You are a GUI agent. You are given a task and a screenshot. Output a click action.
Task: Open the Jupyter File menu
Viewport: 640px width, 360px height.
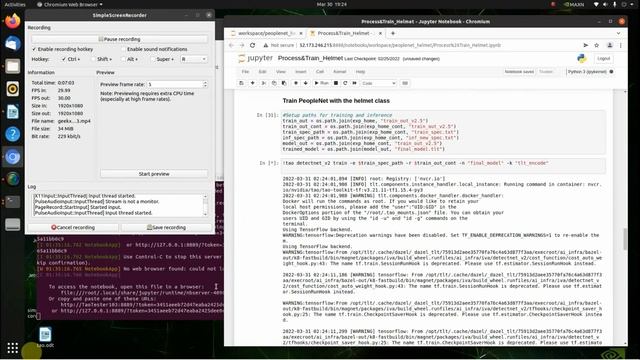(x=245, y=72)
